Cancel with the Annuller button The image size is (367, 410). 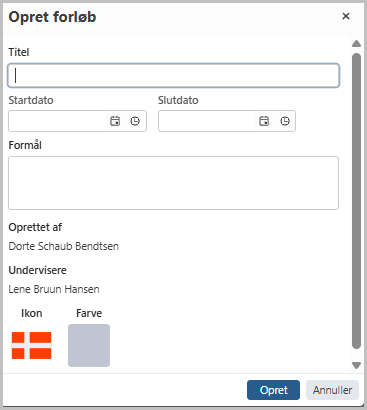point(332,390)
